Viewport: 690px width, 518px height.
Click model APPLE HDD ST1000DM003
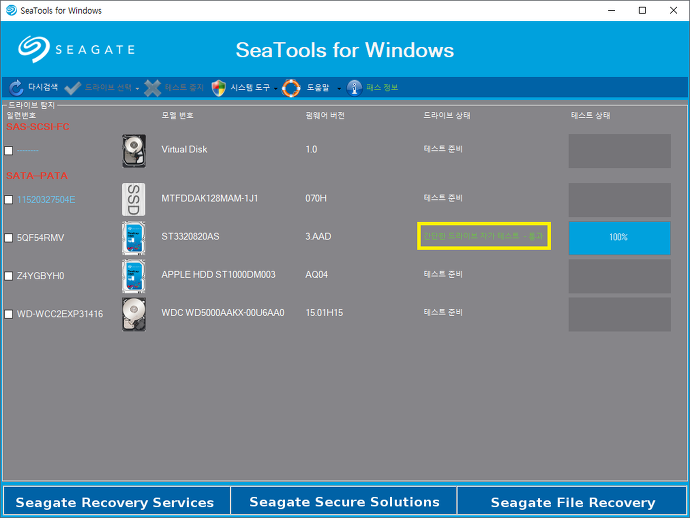click(x=218, y=275)
